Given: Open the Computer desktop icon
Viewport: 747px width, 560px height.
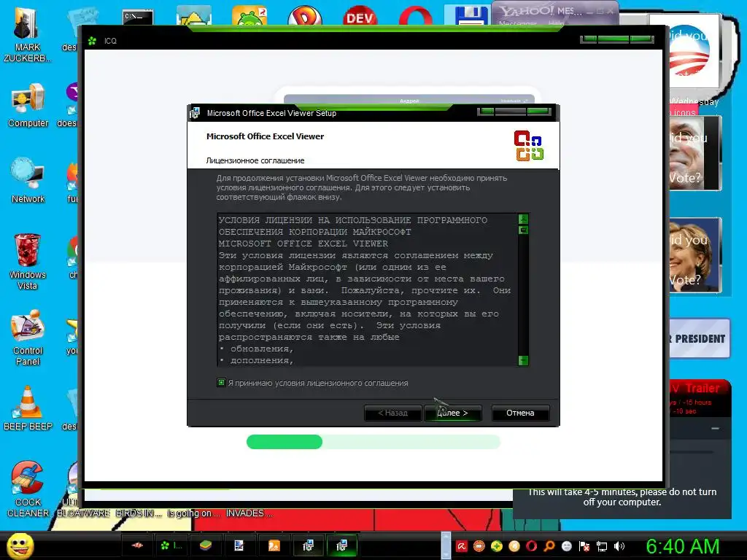Looking at the screenshot, I should pyautogui.click(x=28, y=105).
